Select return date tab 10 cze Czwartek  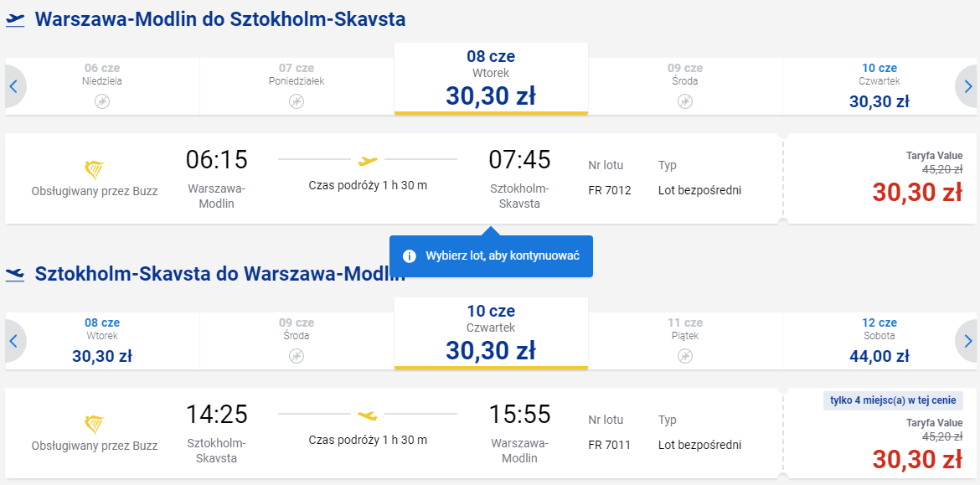click(x=491, y=333)
